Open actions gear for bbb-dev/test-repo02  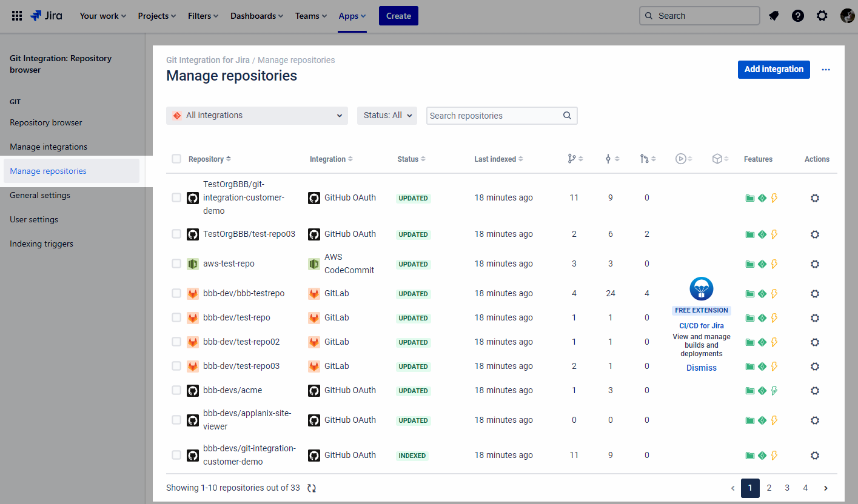coord(815,342)
